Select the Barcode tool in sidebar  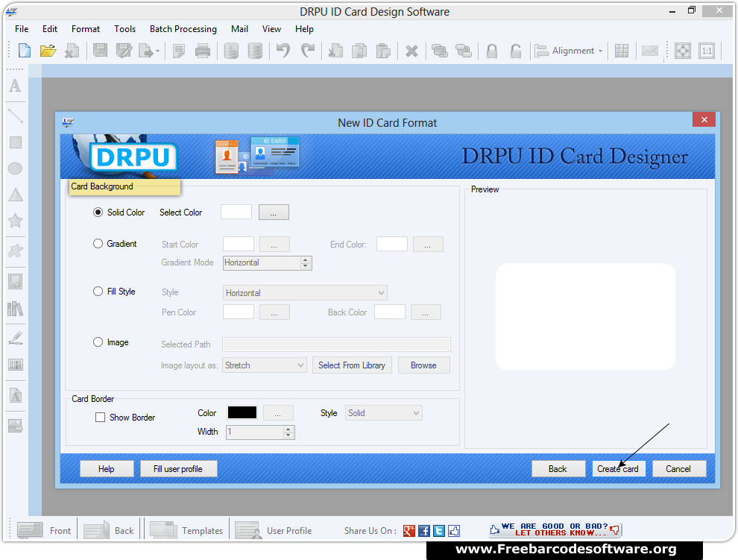point(16,365)
